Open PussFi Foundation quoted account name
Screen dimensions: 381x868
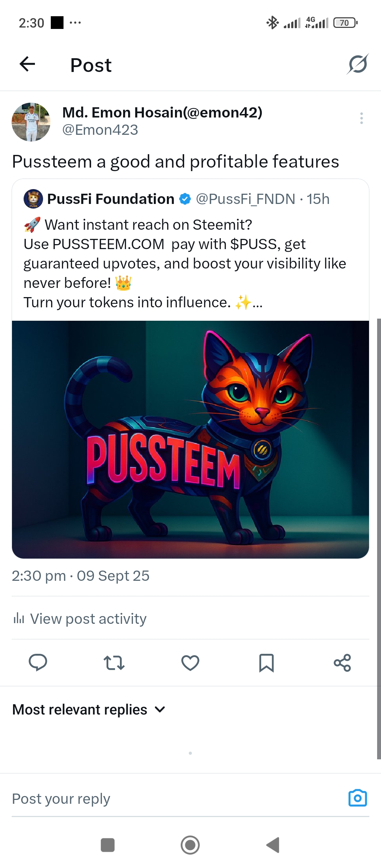[x=111, y=199]
